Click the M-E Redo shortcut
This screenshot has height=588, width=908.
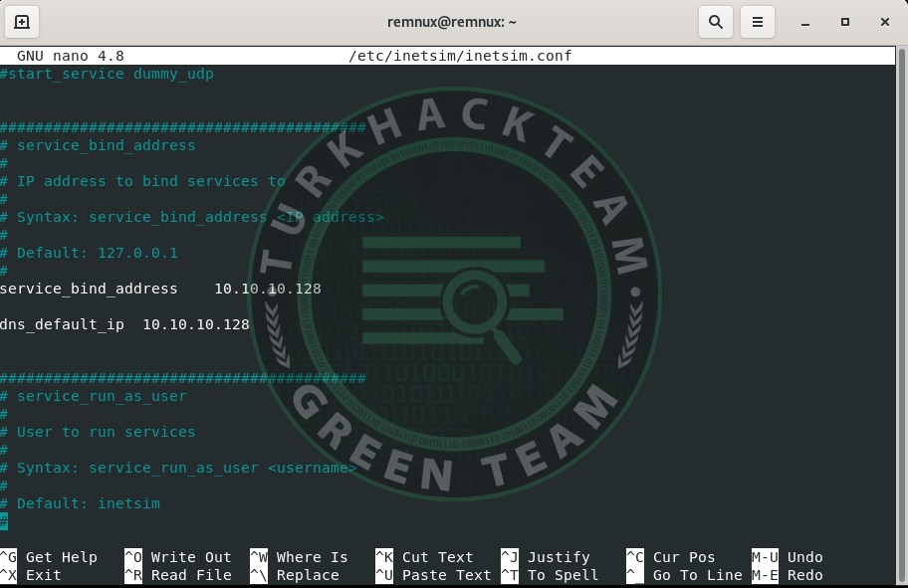coord(788,575)
